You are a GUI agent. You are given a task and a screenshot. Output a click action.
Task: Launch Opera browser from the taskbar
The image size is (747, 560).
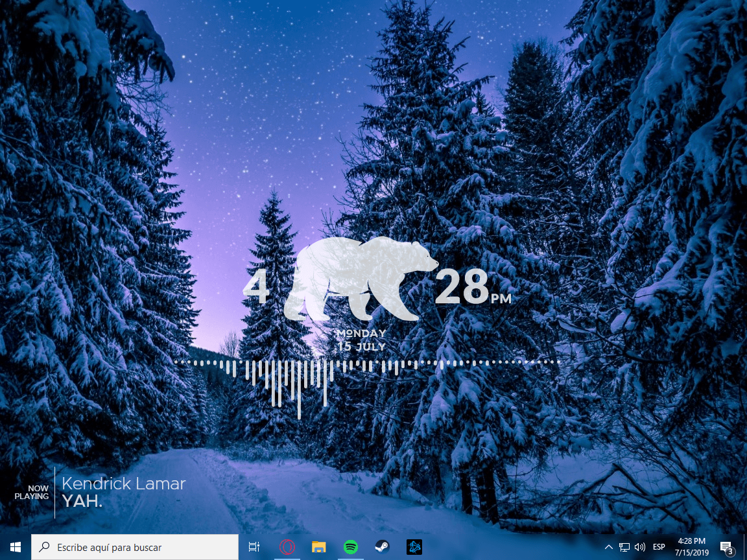click(287, 547)
